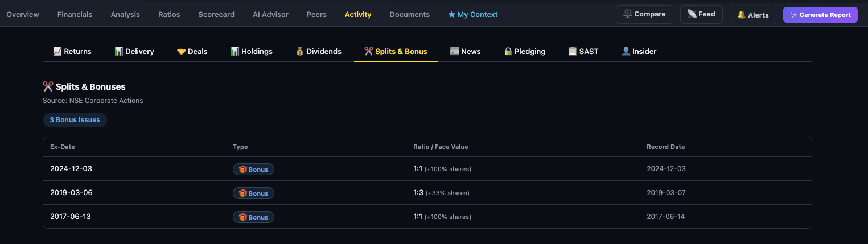Open the Scorecard tab
The image size is (868, 244).
pyautogui.click(x=216, y=14)
